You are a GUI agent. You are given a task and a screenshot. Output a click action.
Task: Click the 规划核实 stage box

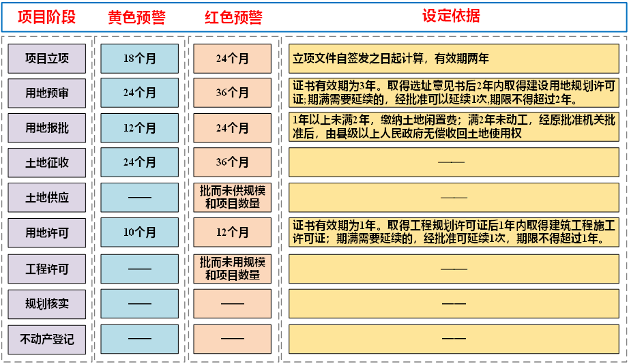point(47,304)
